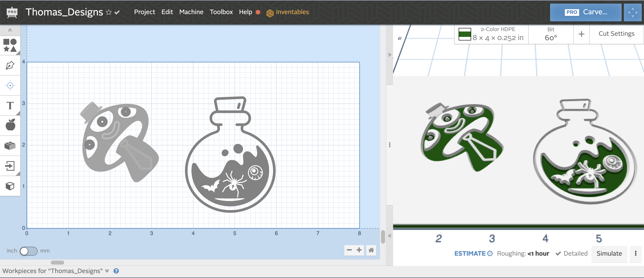
Task: Select the crosshair origin tool
Action: (10, 85)
